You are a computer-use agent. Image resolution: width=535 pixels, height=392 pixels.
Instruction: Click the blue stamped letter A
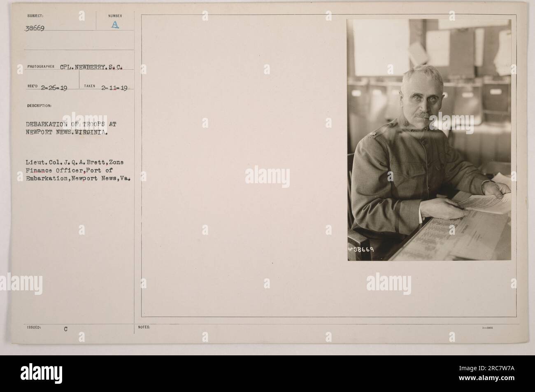click(115, 25)
